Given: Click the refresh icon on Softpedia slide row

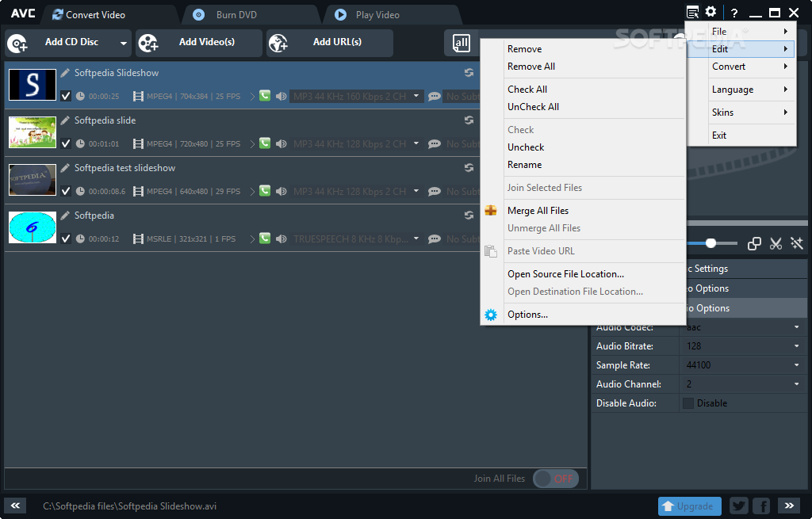Looking at the screenshot, I should tap(469, 120).
